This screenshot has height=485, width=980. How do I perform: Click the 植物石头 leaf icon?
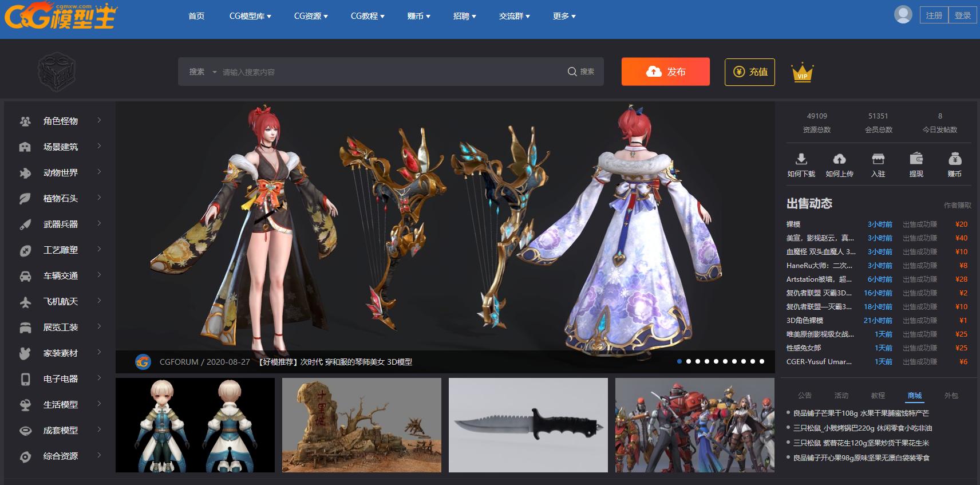point(25,199)
